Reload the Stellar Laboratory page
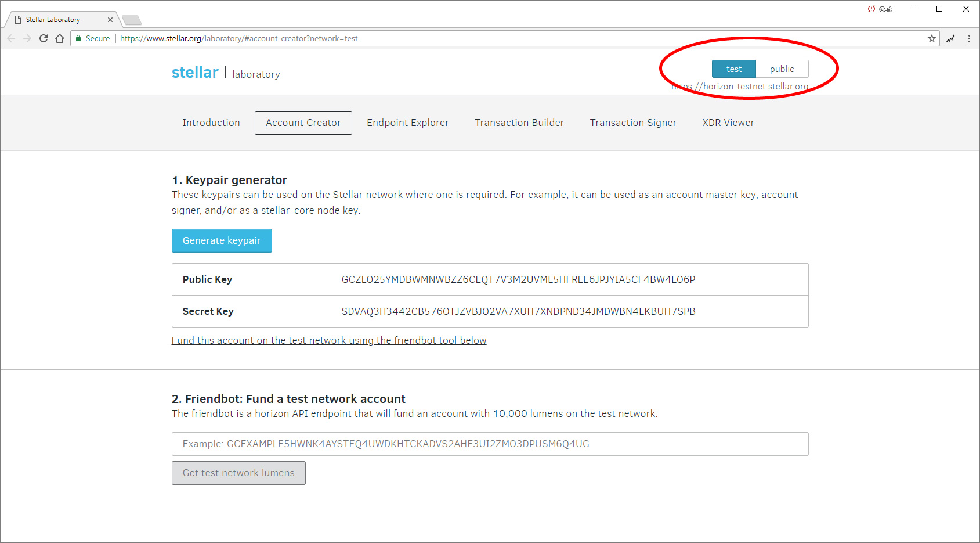The height and width of the screenshot is (543, 980). pyautogui.click(x=44, y=38)
